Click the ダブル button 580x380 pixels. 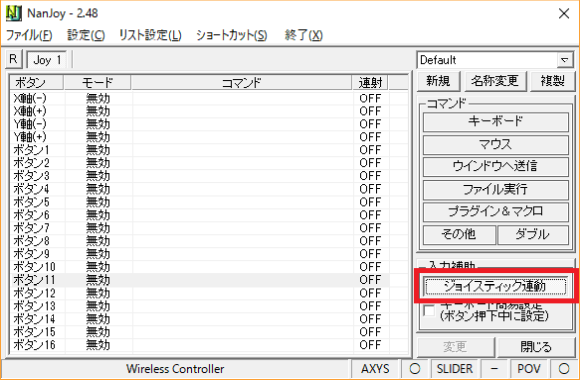[x=533, y=235]
